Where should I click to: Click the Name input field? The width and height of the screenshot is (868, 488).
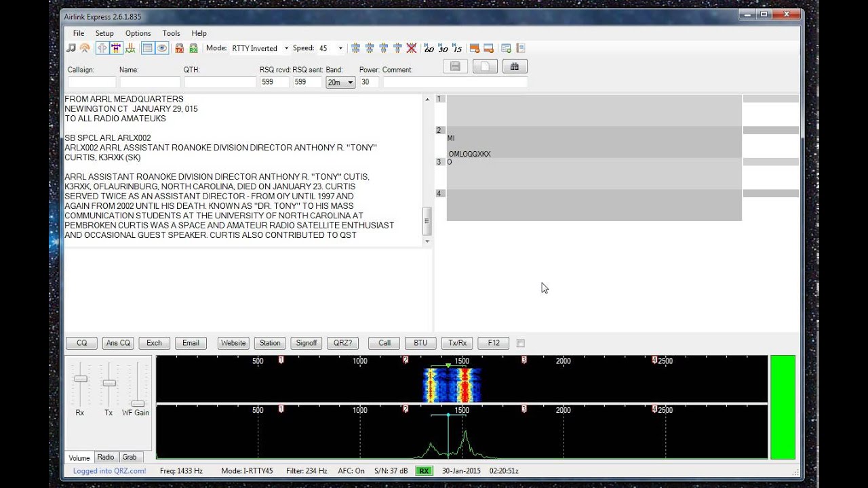pos(150,82)
